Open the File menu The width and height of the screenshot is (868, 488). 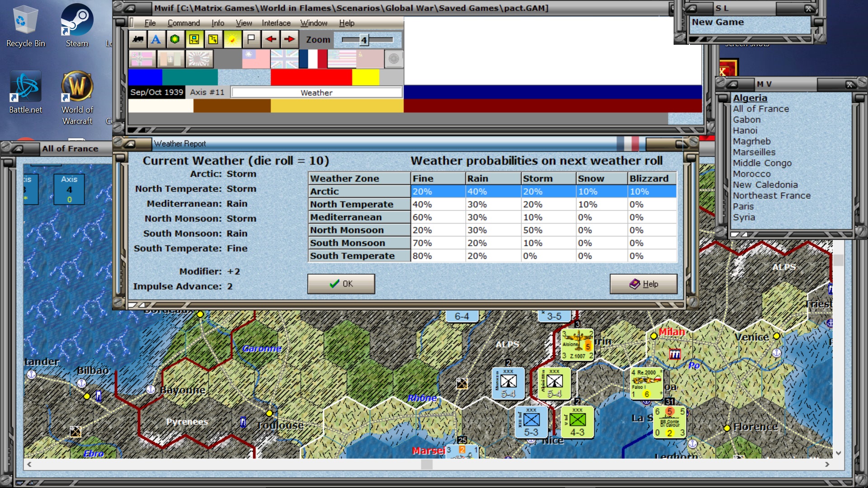click(x=150, y=23)
